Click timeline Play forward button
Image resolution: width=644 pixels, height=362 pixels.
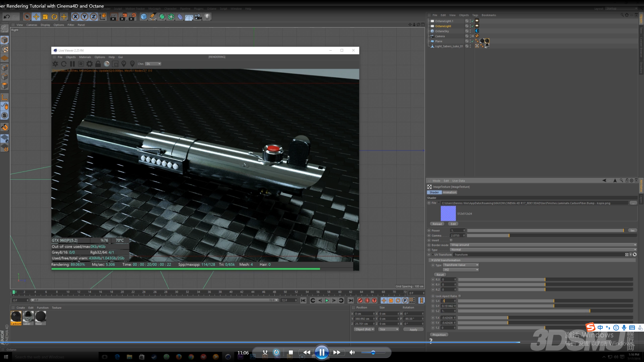pyautogui.click(x=327, y=301)
